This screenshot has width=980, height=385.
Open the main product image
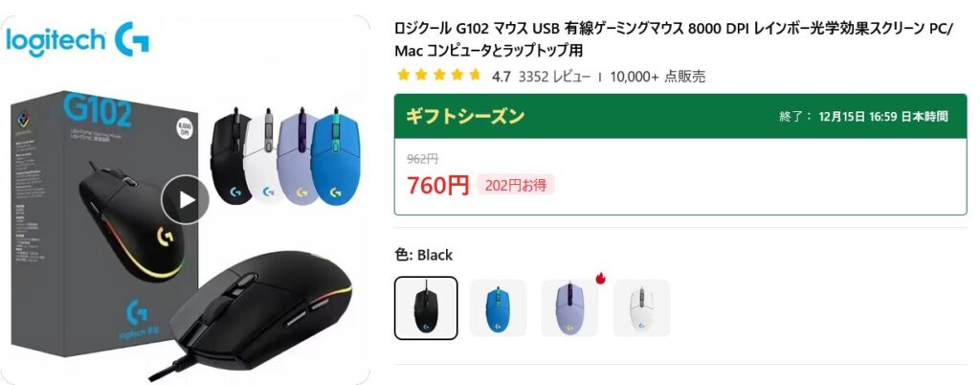tap(185, 200)
